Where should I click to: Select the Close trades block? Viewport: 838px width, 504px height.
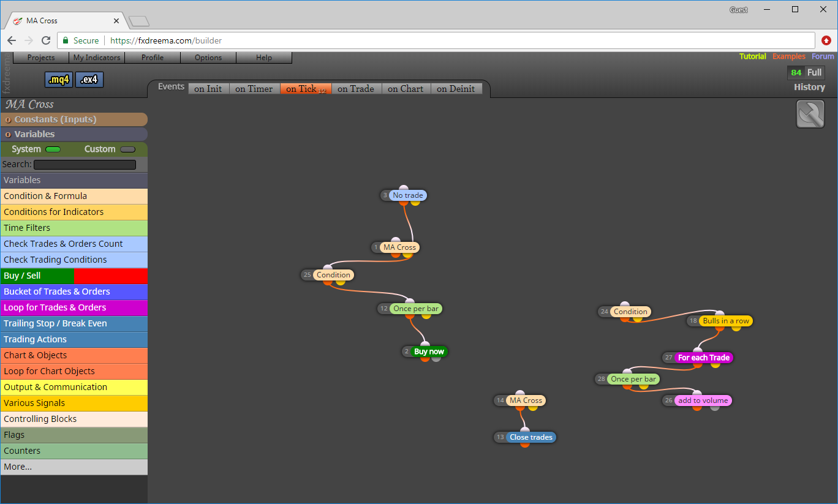(x=531, y=437)
